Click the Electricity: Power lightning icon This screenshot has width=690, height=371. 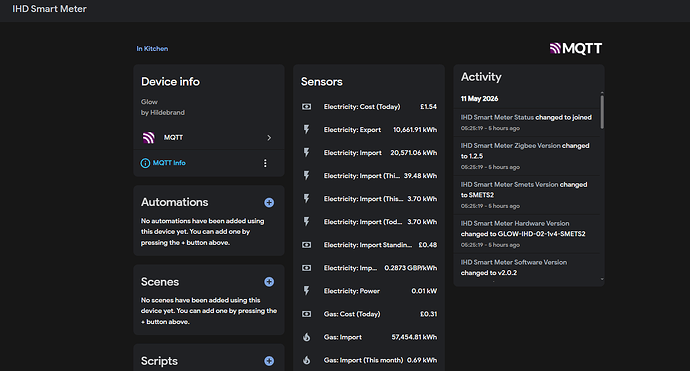coord(307,291)
